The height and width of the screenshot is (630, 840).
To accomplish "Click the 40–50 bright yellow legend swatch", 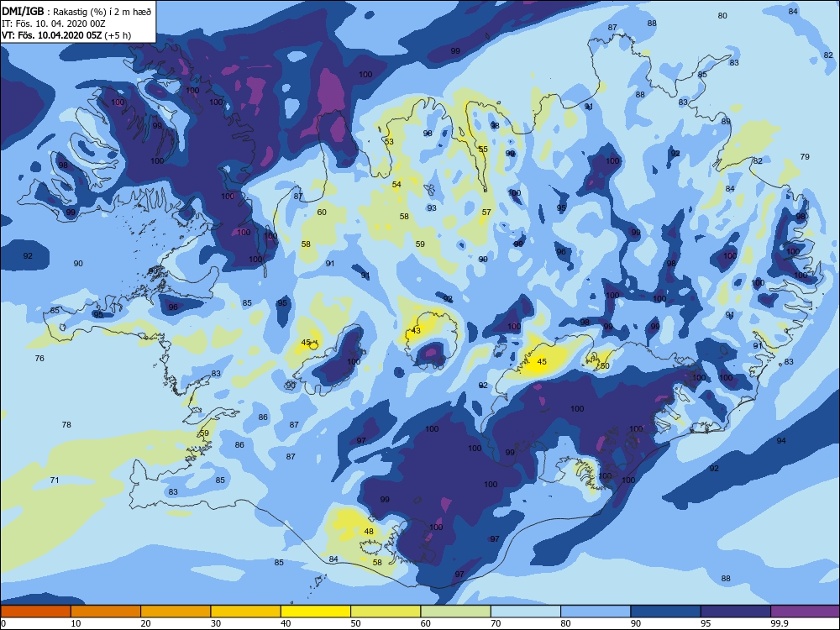I will pos(316,612).
